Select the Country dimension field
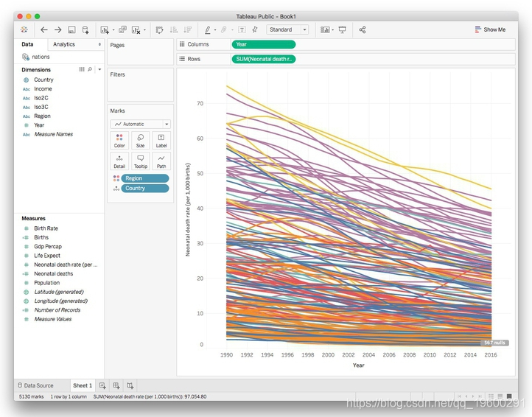Viewport: 532px width, 417px height. click(x=43, y=80)
